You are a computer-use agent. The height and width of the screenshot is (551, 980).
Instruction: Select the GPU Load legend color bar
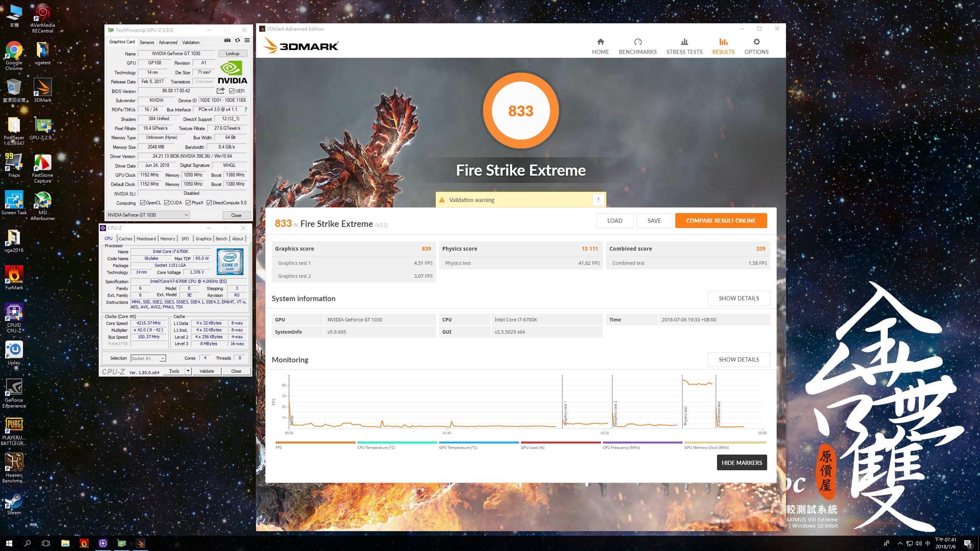561,443
